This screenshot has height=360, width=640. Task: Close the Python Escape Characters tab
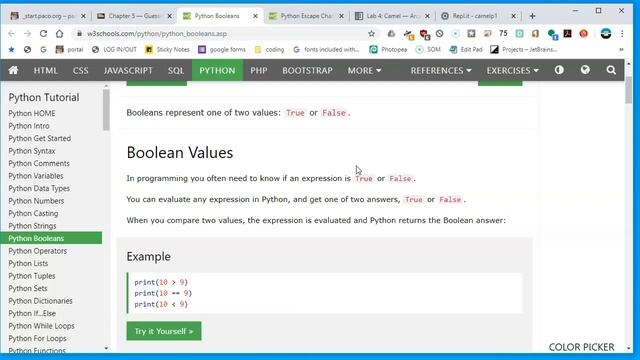(342, 16)
